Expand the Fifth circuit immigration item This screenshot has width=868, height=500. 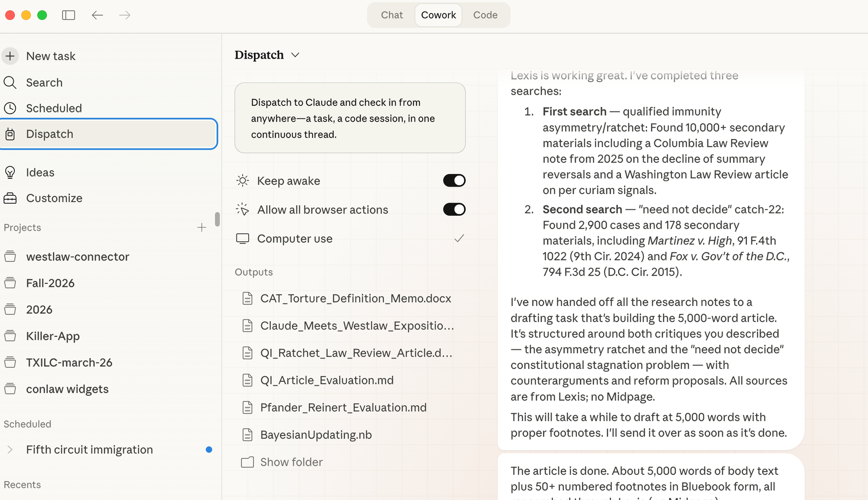point(10,450)
